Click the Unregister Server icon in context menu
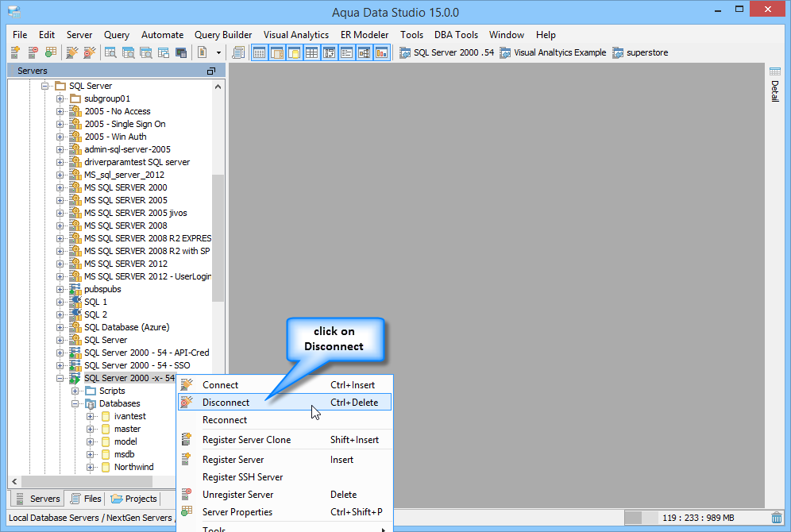 187,494
